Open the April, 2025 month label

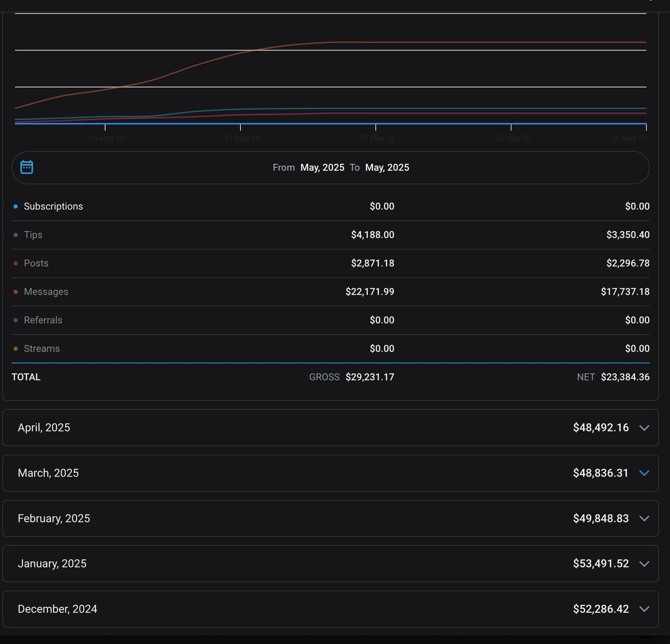coord(44,428)
